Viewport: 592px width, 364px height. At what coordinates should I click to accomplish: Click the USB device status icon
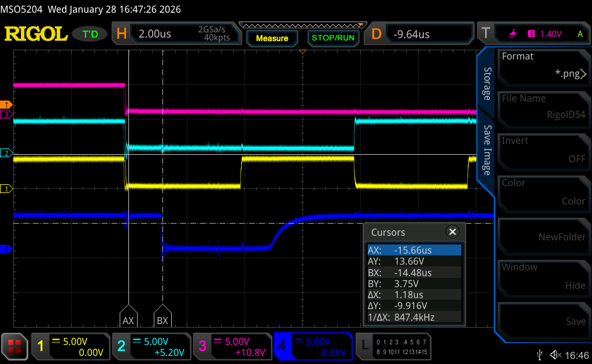pos(539,354)
